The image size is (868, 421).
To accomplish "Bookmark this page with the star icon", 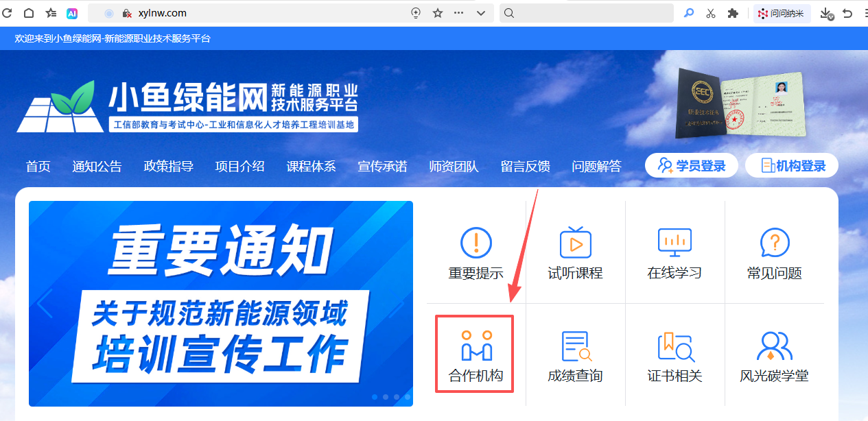I will click(438, 13).
